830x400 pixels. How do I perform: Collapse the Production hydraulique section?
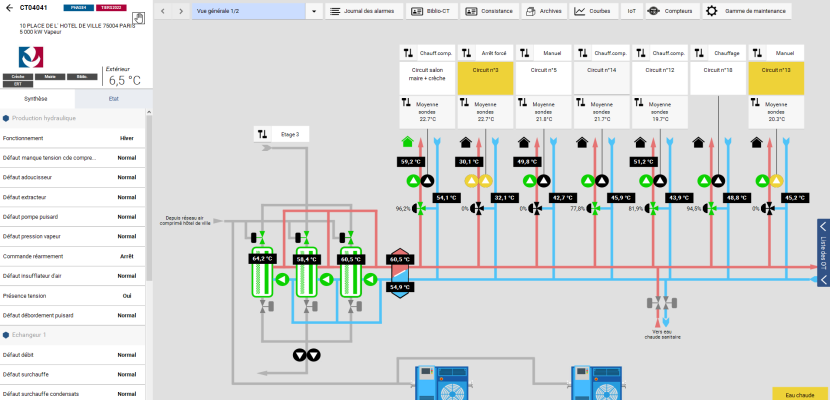point(73,119)
